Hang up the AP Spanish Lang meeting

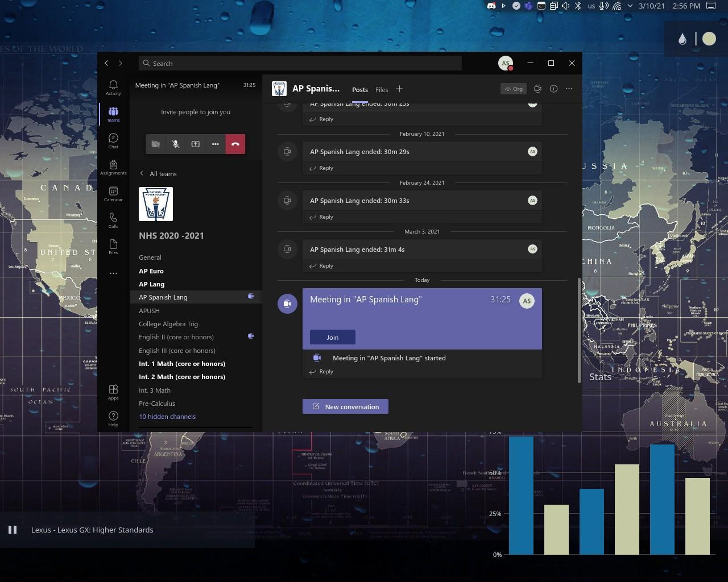pyautogui.click(x=235, y=144)
